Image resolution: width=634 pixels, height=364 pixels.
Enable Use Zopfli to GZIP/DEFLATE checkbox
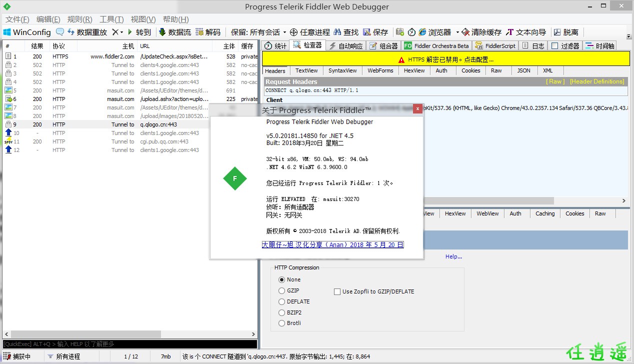337,291
